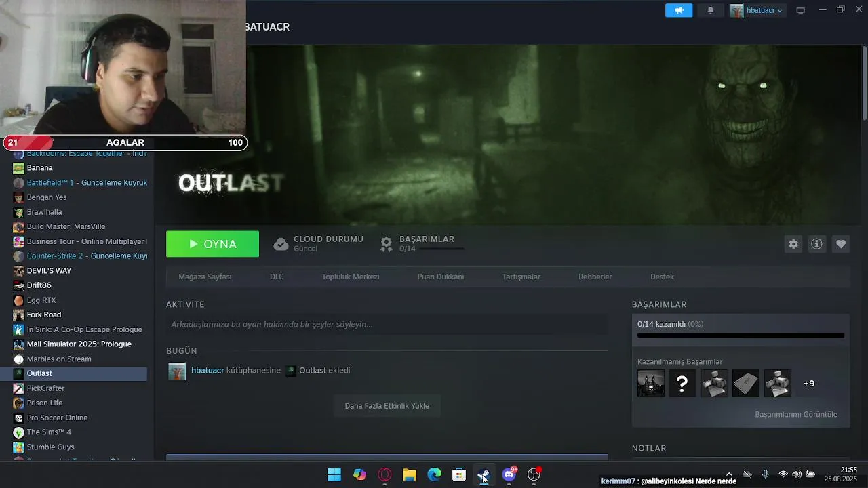
Task: Show Outlast game info icon
Action: coord(816,244)
